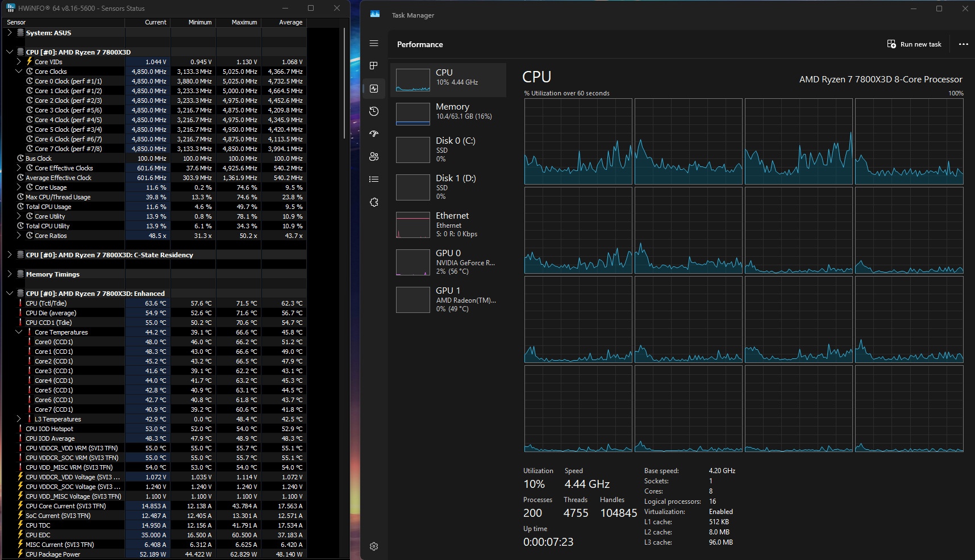Click the Task Manager title bar icon
Viewport: 975px width, 560px height.
375,14
